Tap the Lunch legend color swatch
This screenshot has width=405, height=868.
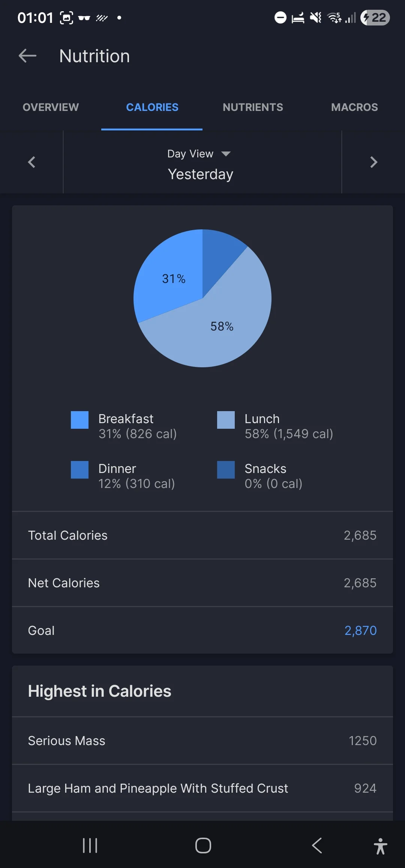pos(226,420)
